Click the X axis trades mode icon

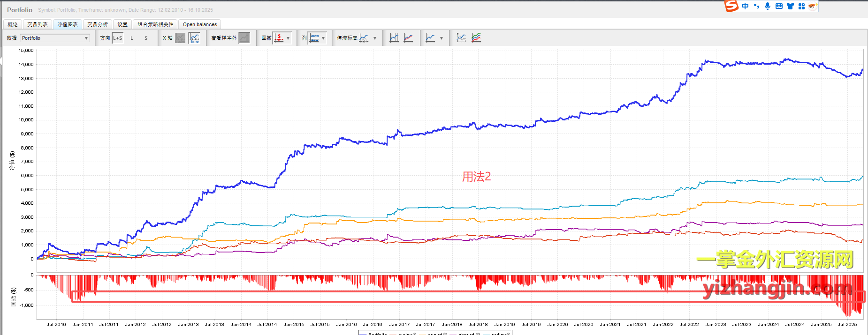click(181, 38)
